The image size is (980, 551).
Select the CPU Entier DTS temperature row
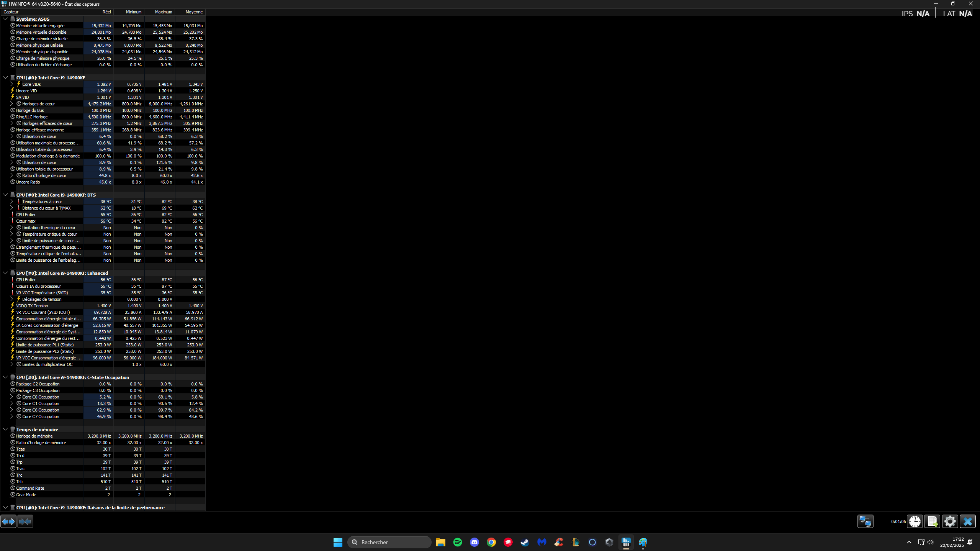tap(26, 215)
